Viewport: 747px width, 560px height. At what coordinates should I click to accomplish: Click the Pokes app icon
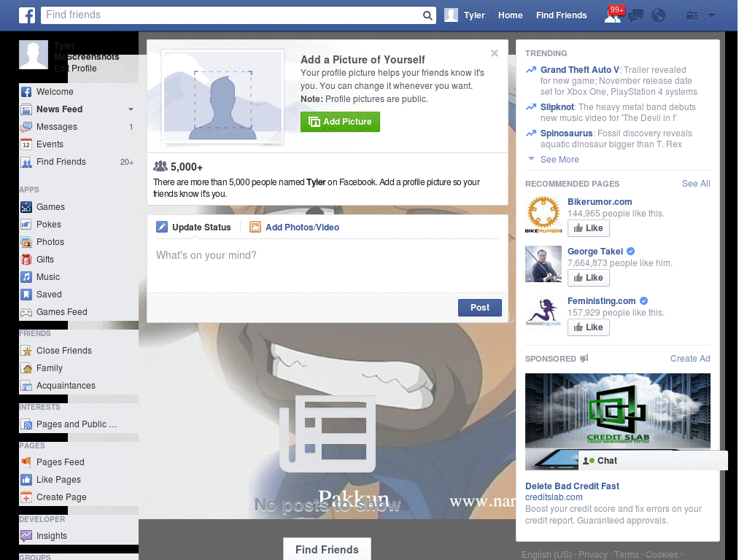click(x=26, y=225)
